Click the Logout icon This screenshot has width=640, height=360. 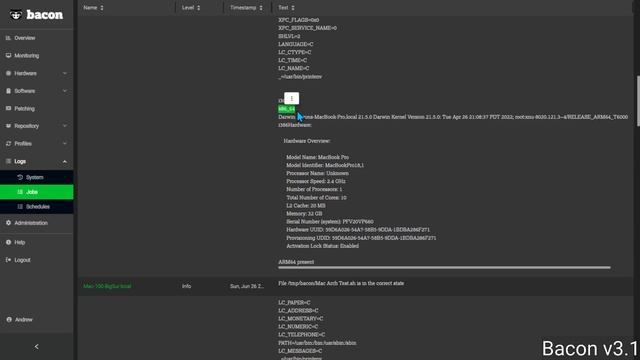tap(8, 260)
